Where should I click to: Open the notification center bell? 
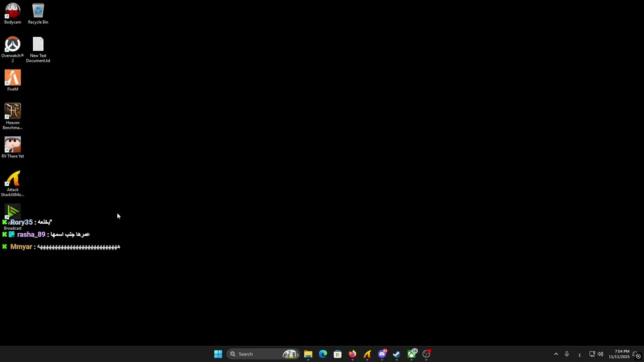pos(637,354)
